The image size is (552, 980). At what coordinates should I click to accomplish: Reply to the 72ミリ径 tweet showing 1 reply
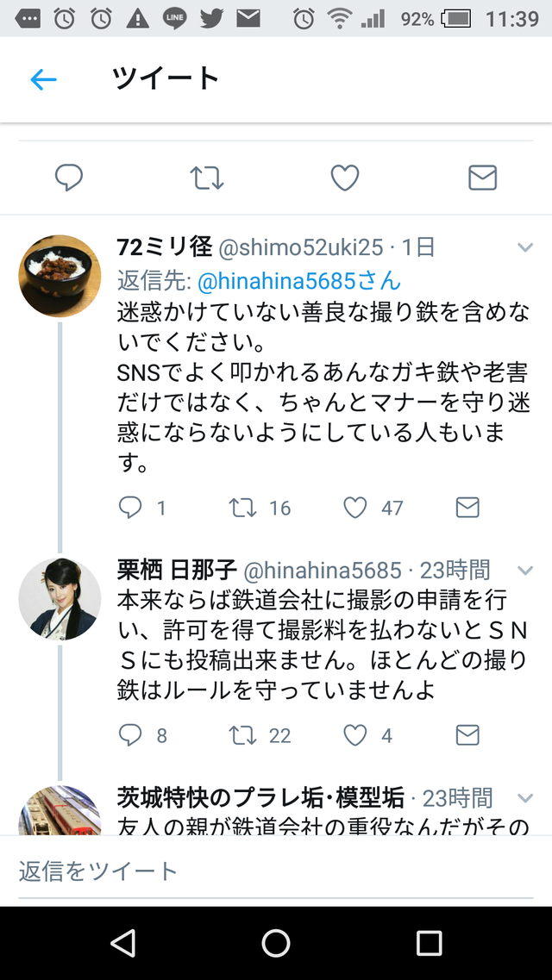point(130,508)
